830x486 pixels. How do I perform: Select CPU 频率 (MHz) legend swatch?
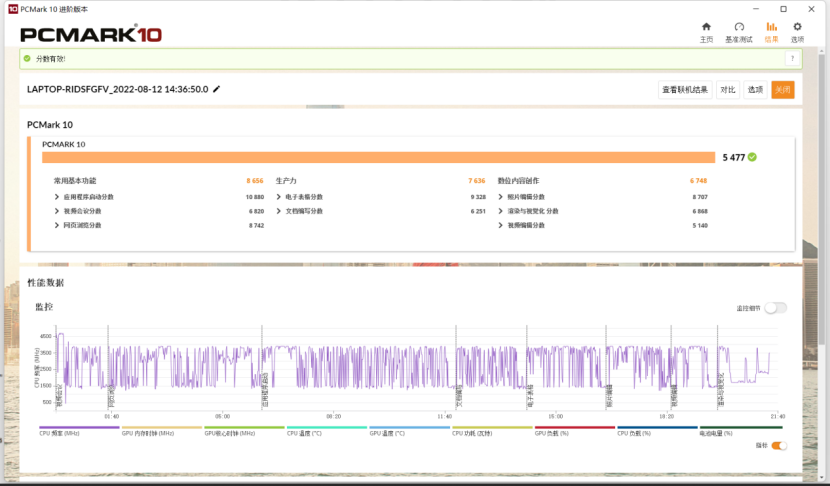[79, 427]
